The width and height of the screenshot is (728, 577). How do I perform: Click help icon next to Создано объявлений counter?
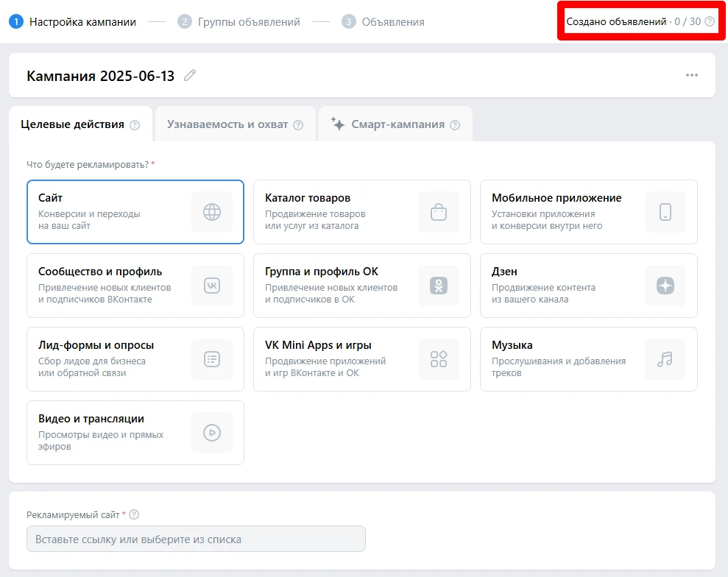tap(710, 22)
